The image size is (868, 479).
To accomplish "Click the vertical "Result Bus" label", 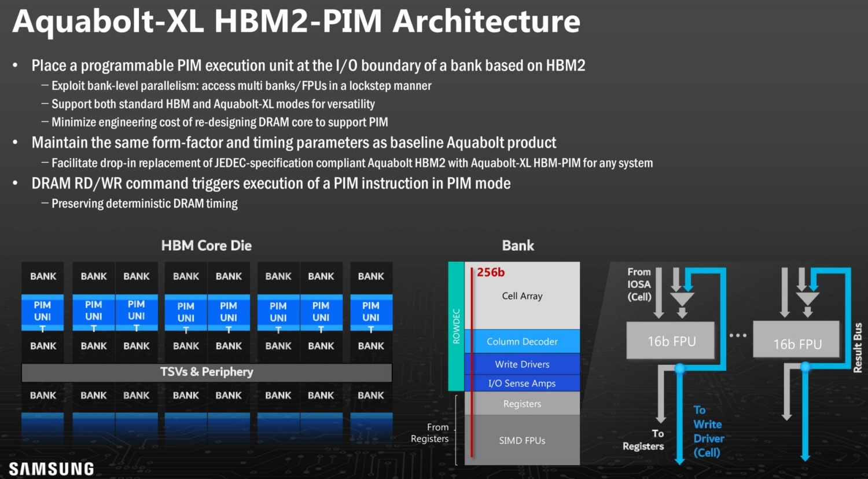I will point(858,348).
